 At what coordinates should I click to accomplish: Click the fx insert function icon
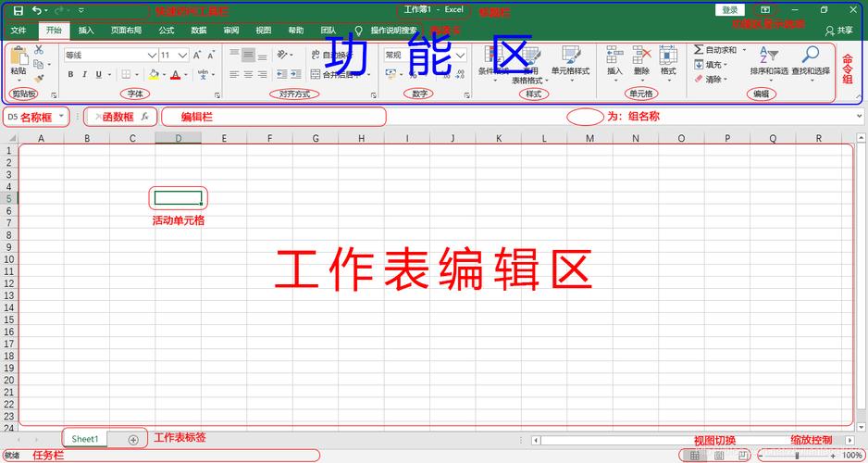point(144,117)
